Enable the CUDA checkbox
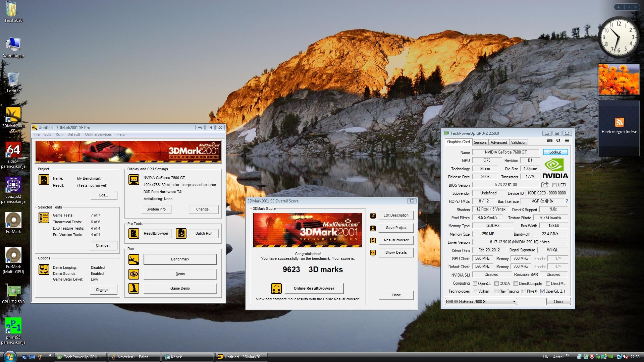644x362 pixels. pos(496,284)
